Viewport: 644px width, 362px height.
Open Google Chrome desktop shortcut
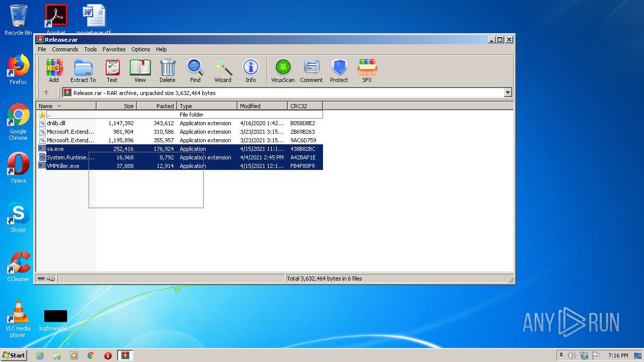click(x=18, y=122)
